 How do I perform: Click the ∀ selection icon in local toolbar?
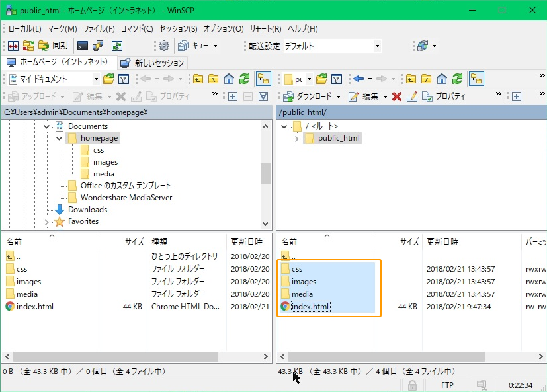tap(263, 97)
